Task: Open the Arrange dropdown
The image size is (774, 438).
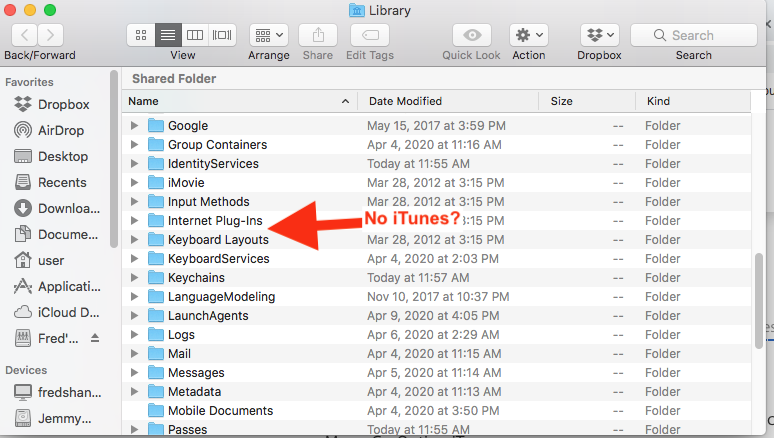Action: coord(269,35)
